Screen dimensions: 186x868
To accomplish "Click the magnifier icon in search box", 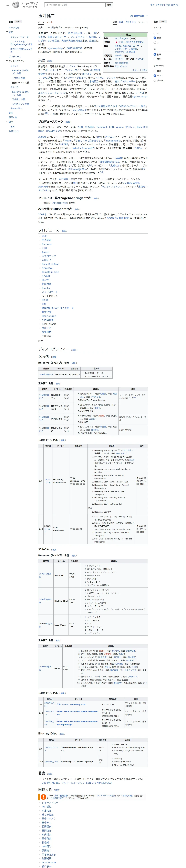I will coord(47,5).
